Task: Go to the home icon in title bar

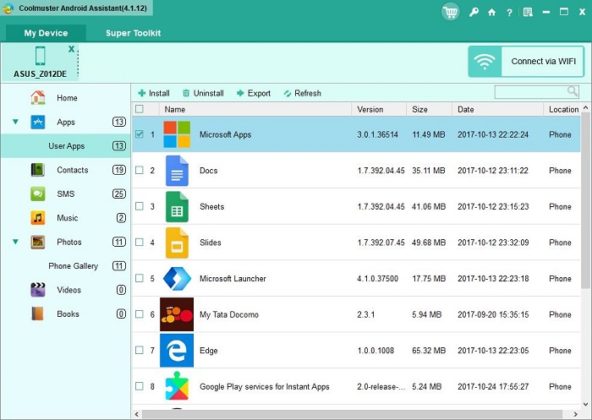Action: coord(492,12)
